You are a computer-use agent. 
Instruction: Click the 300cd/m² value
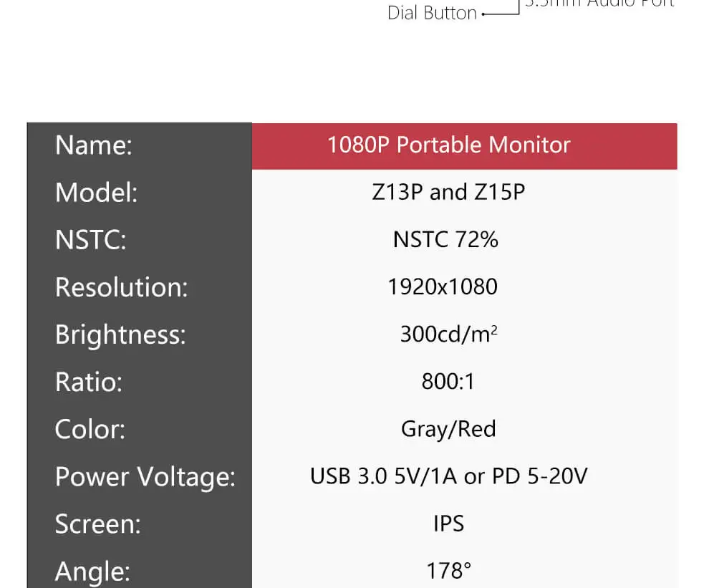tap(448, 334)
